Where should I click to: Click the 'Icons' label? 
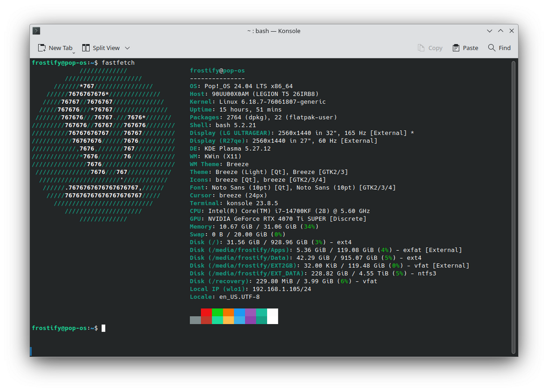click(x=199, y=180)
